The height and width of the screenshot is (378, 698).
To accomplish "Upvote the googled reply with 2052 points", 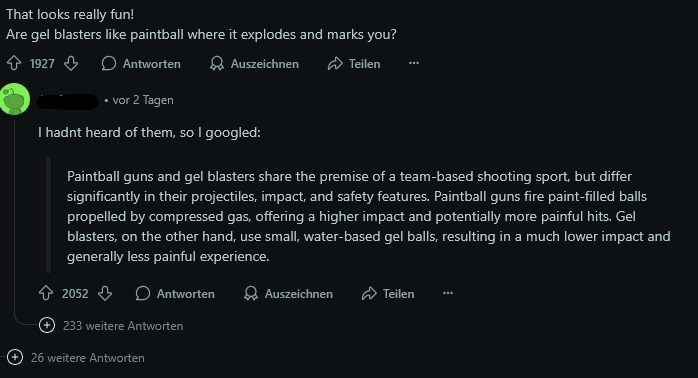I will tap(46, 293).
